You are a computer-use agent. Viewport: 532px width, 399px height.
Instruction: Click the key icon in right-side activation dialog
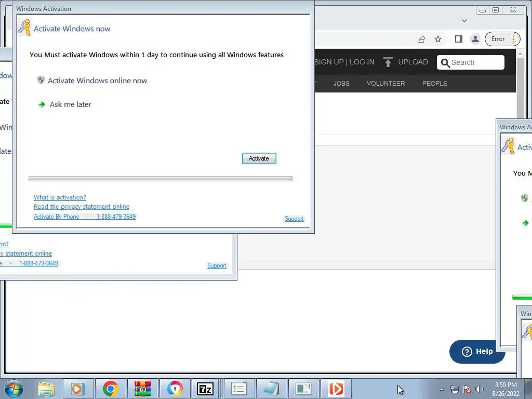[x=508, y=146]
